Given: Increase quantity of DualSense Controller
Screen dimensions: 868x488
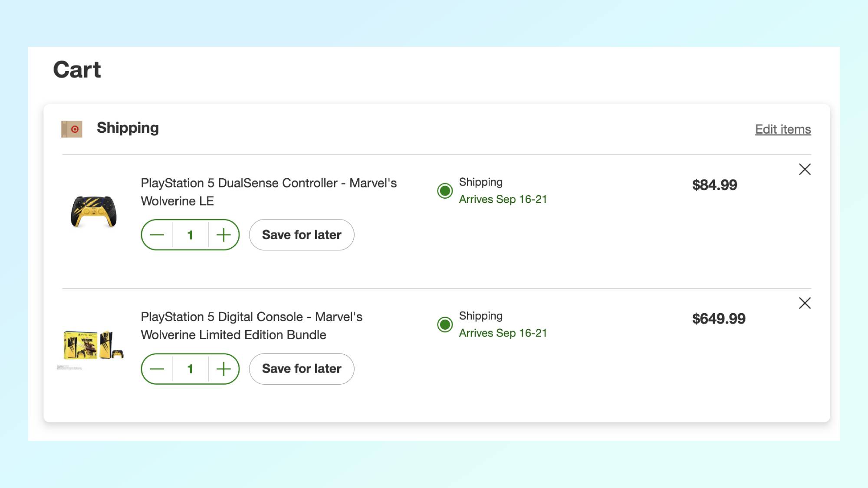Looking at the screenshot, I should pos(224,235).
